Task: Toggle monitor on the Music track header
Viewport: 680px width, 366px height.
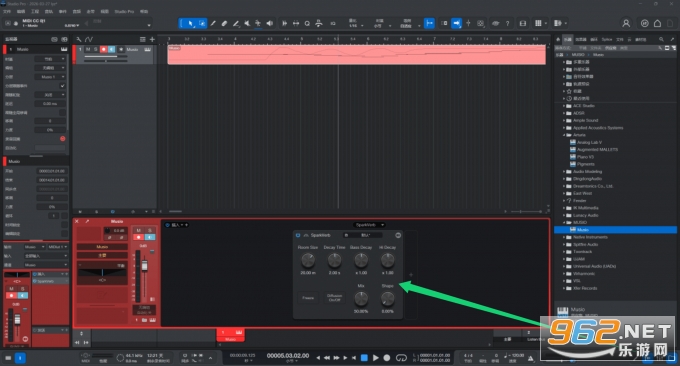Action: (x=111, y=49)
